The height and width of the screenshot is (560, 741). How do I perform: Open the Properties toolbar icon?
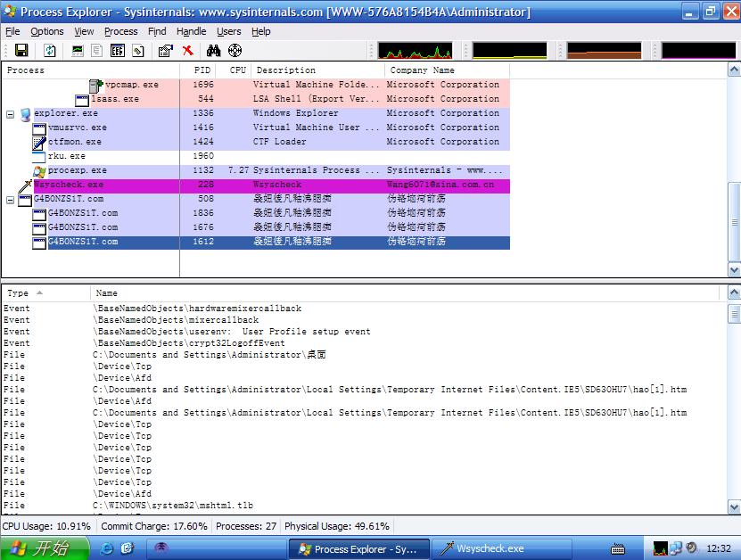pos(165,50)
